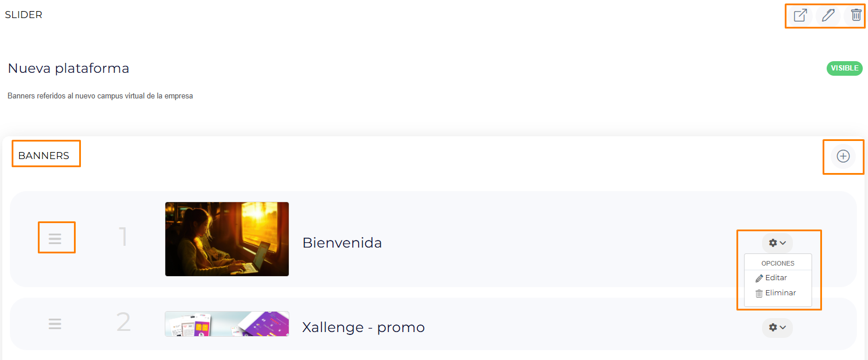Open slider in new window icon
Screen dimensions: 868x360
800,15
